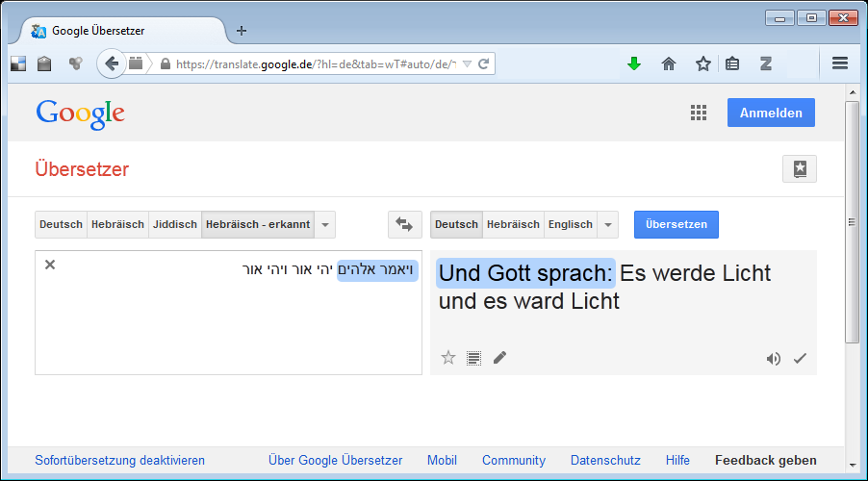The width and height of the screenshot is (868, 481).
Task: Click the Z toolbar extension icon
Action: [x=766, y=63]
